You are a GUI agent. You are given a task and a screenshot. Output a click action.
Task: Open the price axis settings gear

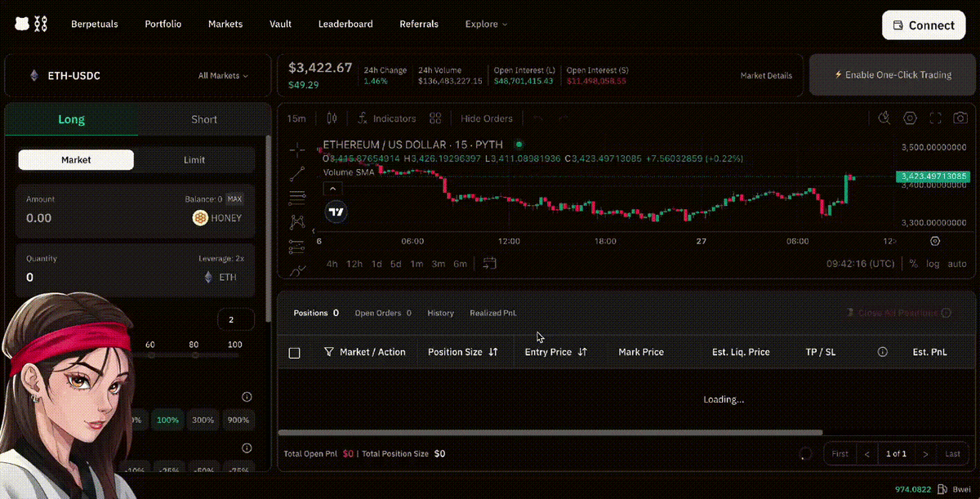[x=935, y=241]
